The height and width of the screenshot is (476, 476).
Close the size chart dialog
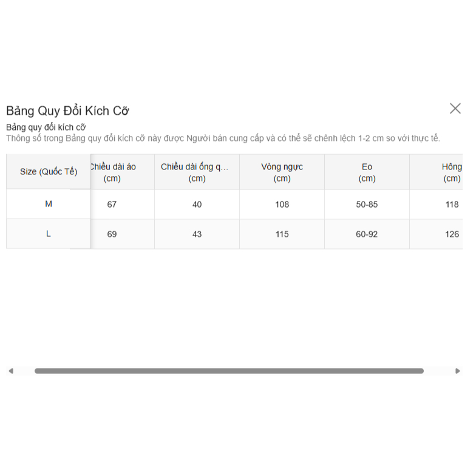[455, 109]
